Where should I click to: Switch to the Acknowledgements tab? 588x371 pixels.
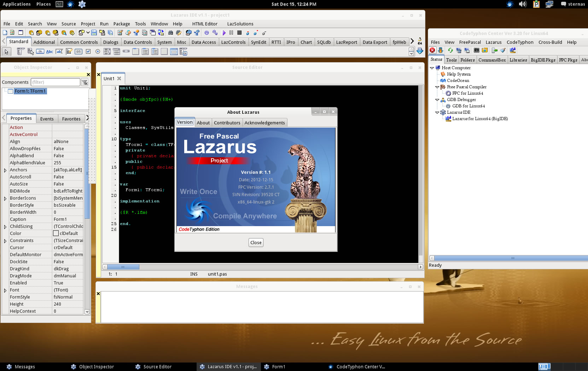[x=264, y=123]
